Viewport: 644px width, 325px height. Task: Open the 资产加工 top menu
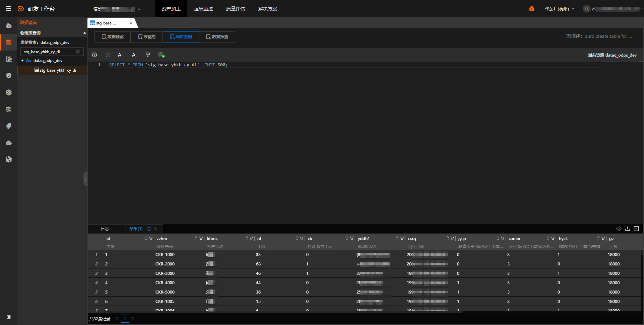coord(171,9)
